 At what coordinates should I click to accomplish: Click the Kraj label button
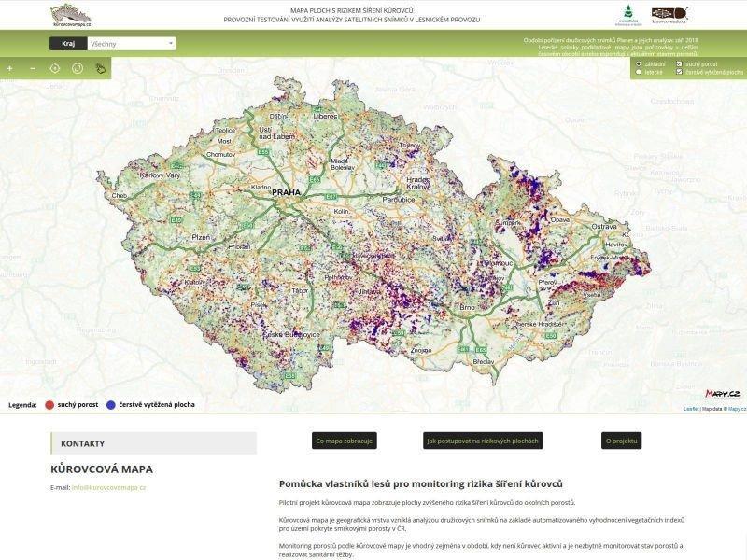click(68, 43)
